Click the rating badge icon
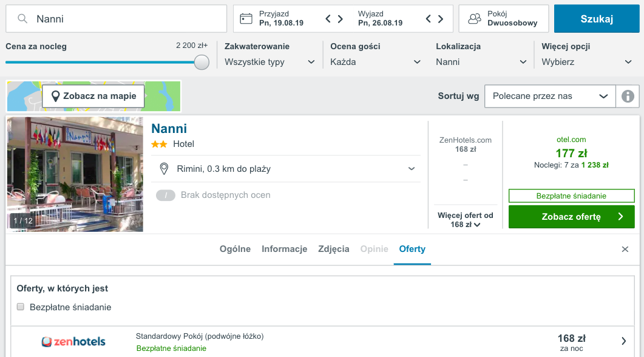The width and height of the screenshot is (644, 357). coord(166,195)
